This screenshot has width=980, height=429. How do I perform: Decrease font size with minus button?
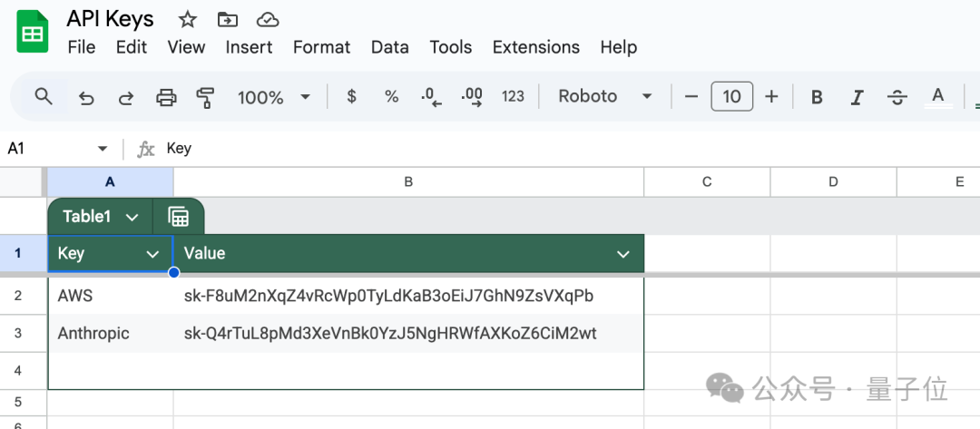click(691, 96)
